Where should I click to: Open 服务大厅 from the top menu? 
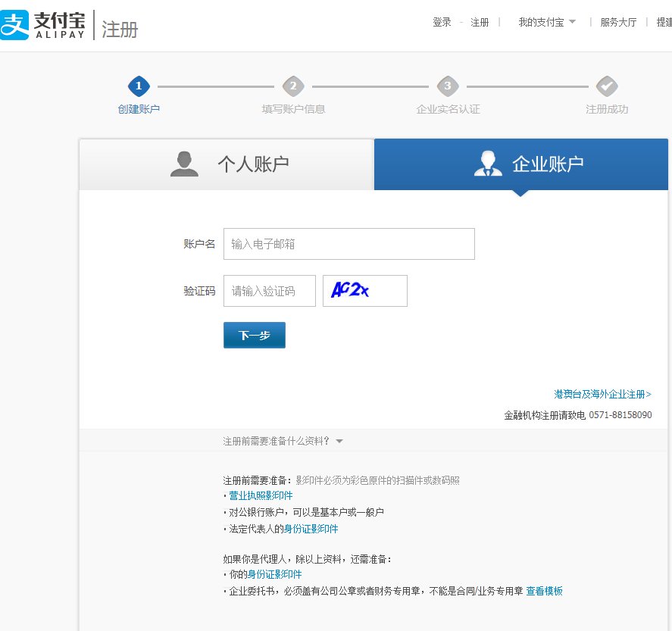tap(617, 22)
